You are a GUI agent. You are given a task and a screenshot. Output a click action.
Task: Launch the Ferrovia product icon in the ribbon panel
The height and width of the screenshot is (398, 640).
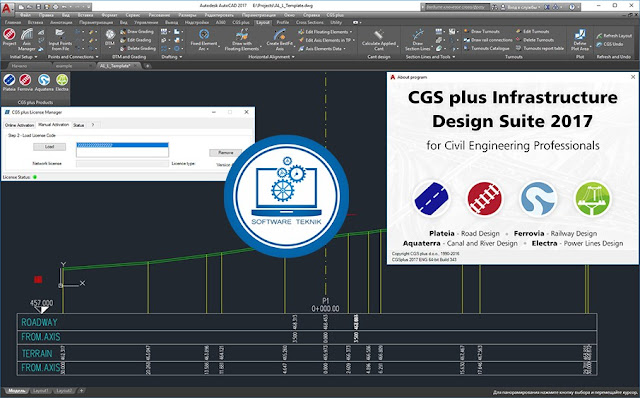pyautogui.click(x=25, y=82)
